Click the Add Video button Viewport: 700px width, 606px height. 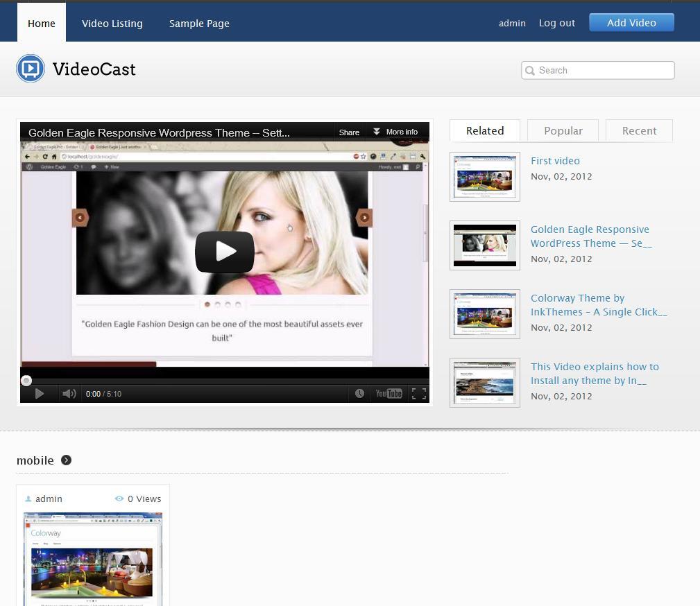(x=631, y=23)
